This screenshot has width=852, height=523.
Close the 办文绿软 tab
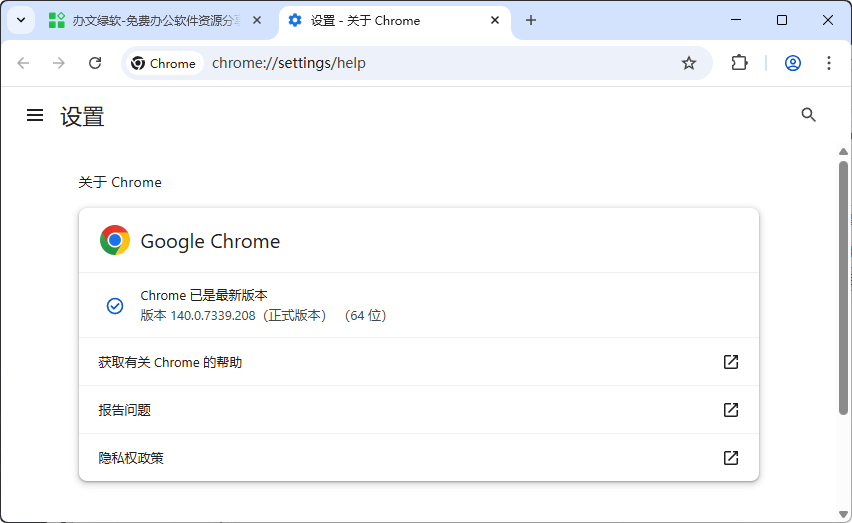(257, 20)
